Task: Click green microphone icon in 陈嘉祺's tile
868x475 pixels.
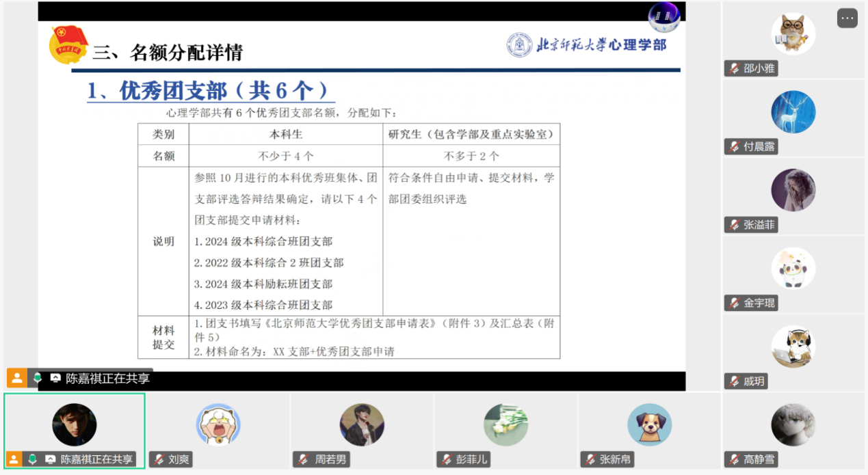Action: [x=32, y=459]
